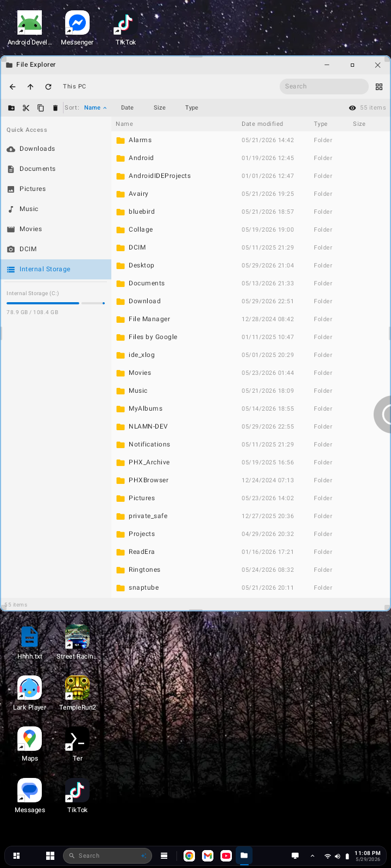Viewport: 391px width, 868px height.
Task: Launch TempleRun2 from desktop
Action: pyautogui.click(x=77, y=693)
